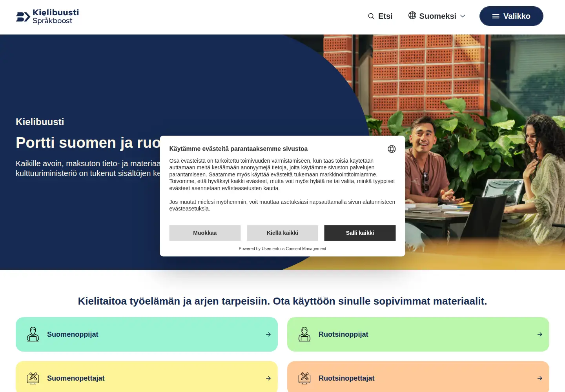Expand the Suomeksi language chevron
The width and height of the screenshot is (565, 392).
pyautogui.click(x=463, y=16)
